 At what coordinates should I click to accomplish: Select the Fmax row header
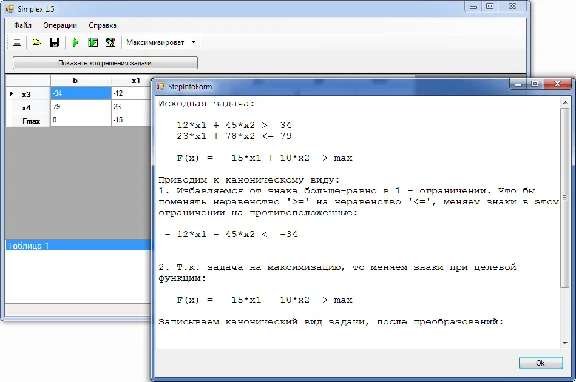[x=28, y=120]
